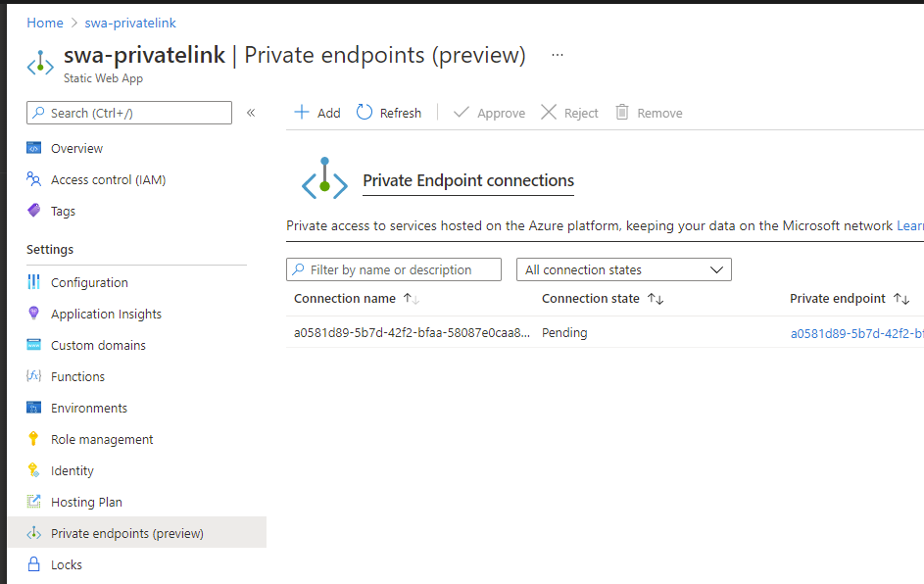This screenshot has width=924, height=584.
Task: Click the Filter by name or description field
Action: click(394, 269)
